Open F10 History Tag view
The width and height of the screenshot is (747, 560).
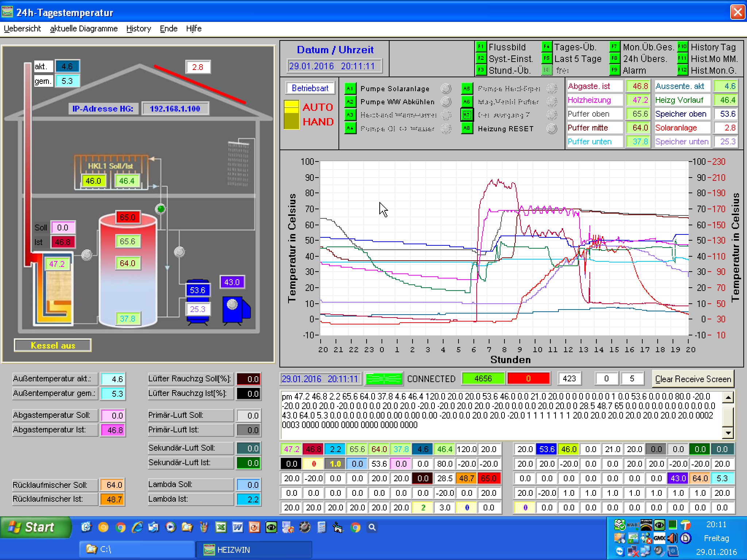click(x=682, y=47)
